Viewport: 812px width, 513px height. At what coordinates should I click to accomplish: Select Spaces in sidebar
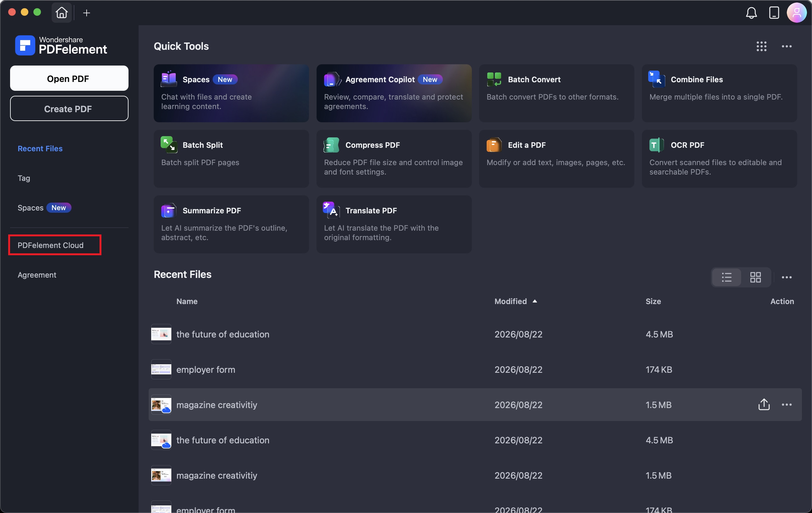click(30, 207)
